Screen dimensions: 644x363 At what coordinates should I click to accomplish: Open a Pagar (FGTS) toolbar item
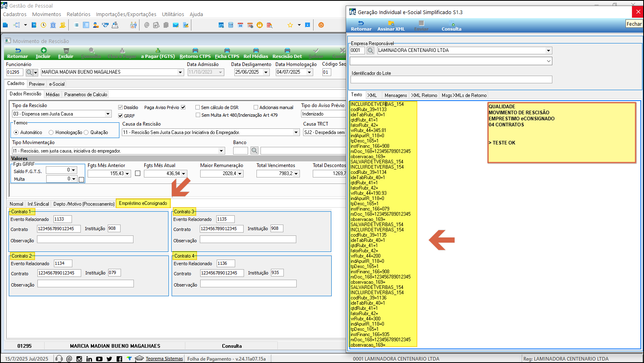[158, 54]
